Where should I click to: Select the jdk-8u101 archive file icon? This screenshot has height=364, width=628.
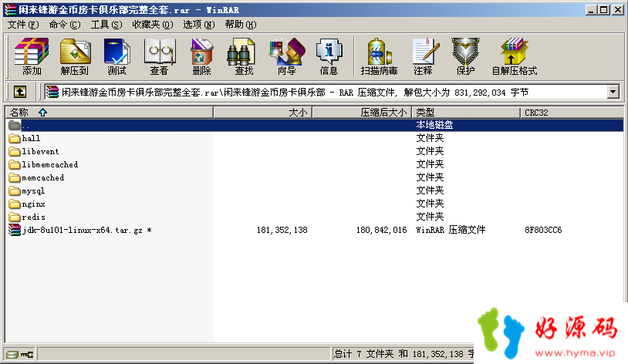[x=15, y=230]
